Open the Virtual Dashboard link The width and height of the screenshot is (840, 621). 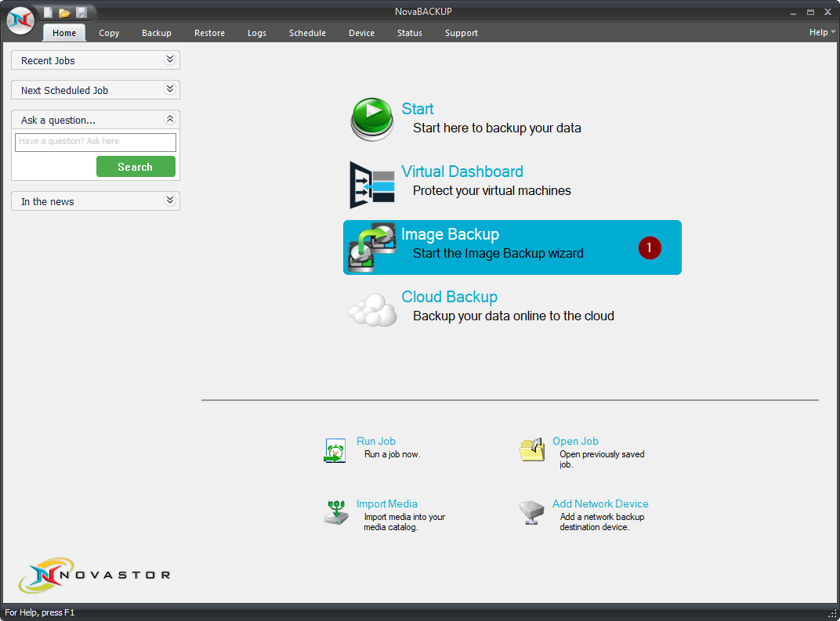[x=462, y=171]
